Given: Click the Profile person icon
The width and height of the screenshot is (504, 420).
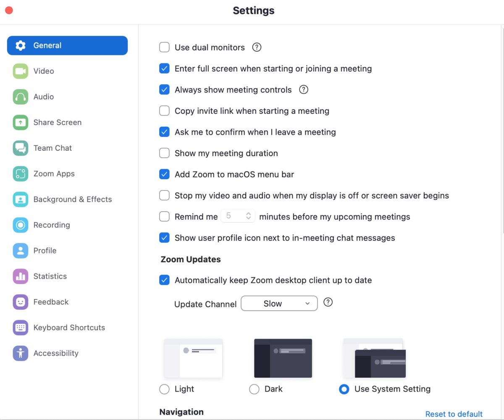Looking at the screenshot, I should click(x=21, y=250).
